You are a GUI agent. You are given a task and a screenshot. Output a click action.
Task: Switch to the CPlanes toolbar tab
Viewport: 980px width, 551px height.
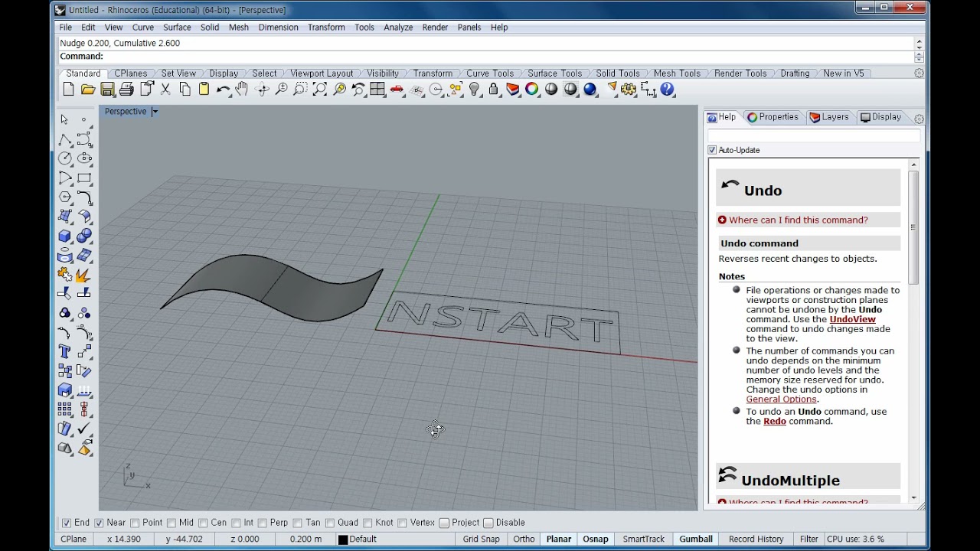click(x=131, y=73)
